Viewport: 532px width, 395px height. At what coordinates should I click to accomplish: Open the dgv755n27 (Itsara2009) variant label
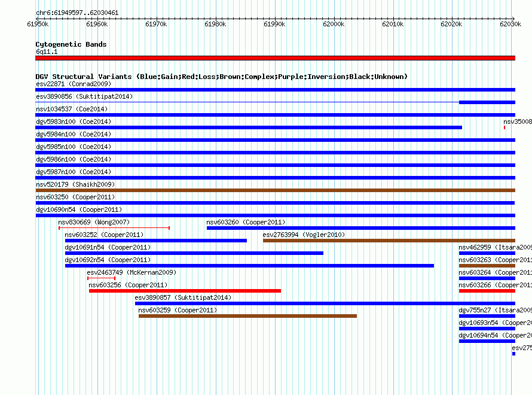pyautogui.click(x=496, y=310)
